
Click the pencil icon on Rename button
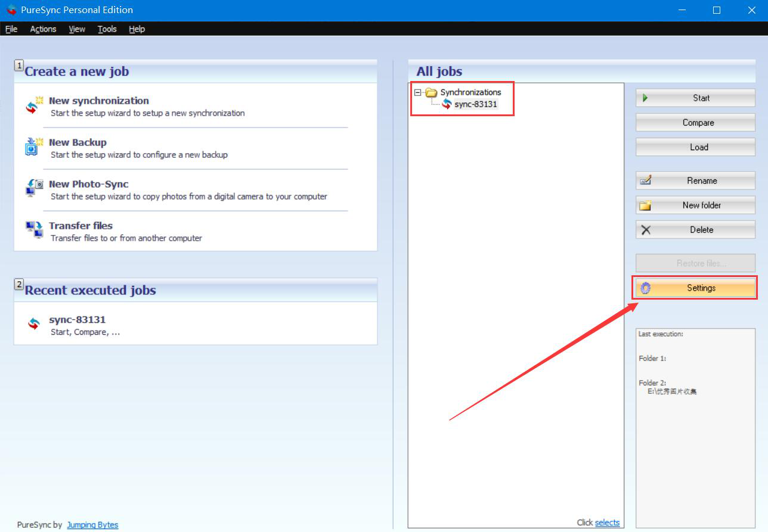(645, 181)
